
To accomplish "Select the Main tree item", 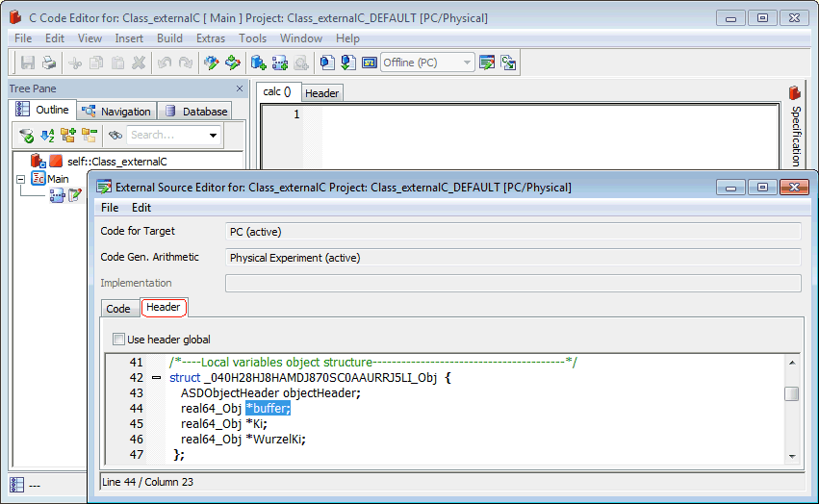I will [x=58, y=179].
